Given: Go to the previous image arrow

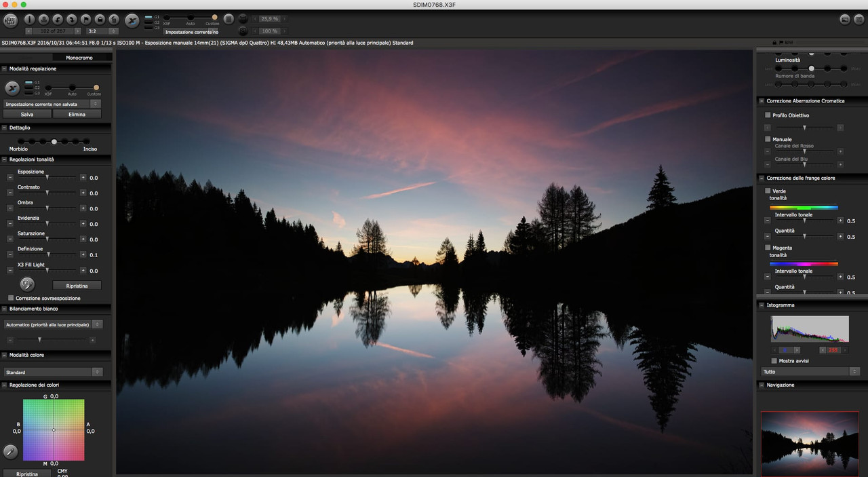Looking at the screenshot, I should pyautogui.click(x=29, y=31).
